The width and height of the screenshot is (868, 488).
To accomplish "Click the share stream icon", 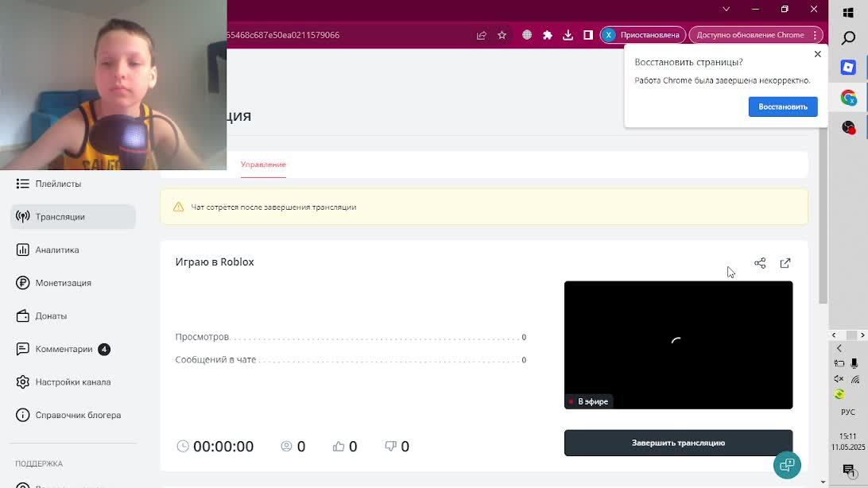I will click(760, 263).
